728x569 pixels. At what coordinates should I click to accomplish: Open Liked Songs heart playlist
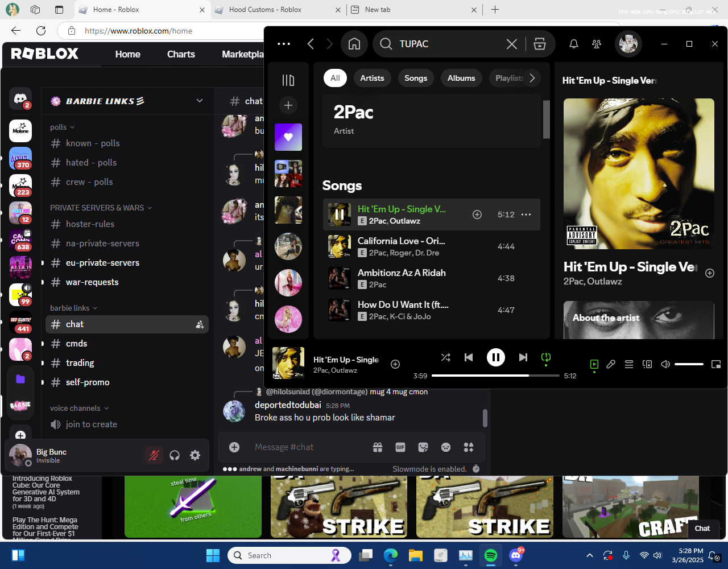[288, 137]
